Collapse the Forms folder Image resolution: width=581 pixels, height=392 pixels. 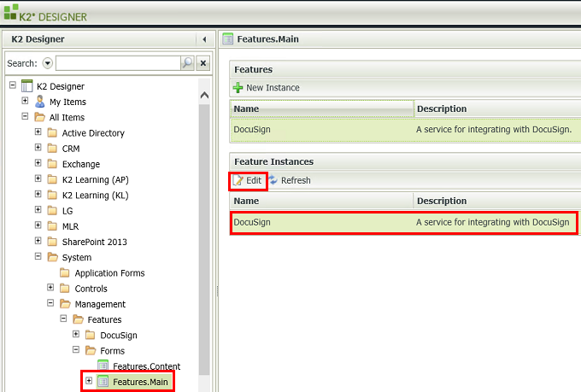[x=76, y=350]
